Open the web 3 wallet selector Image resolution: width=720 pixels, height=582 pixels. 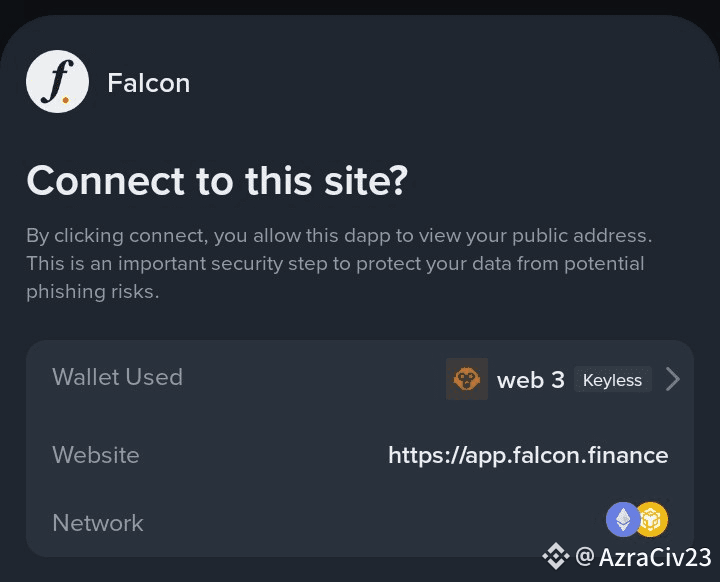point(530,380)
